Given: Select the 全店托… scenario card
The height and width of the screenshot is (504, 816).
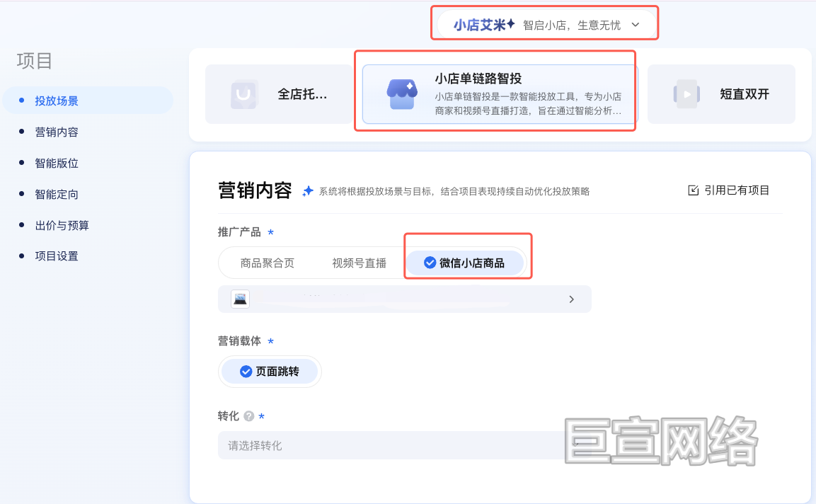Looking at the screenshot, I should coord(279,94).
